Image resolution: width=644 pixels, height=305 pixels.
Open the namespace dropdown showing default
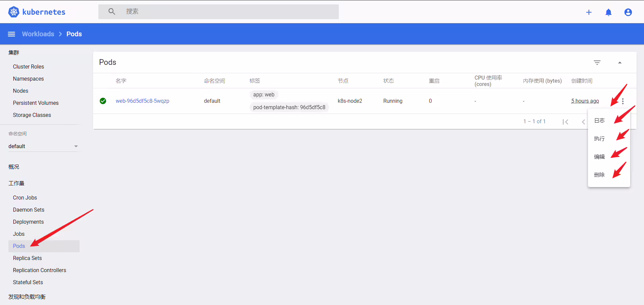coord(44,146)
